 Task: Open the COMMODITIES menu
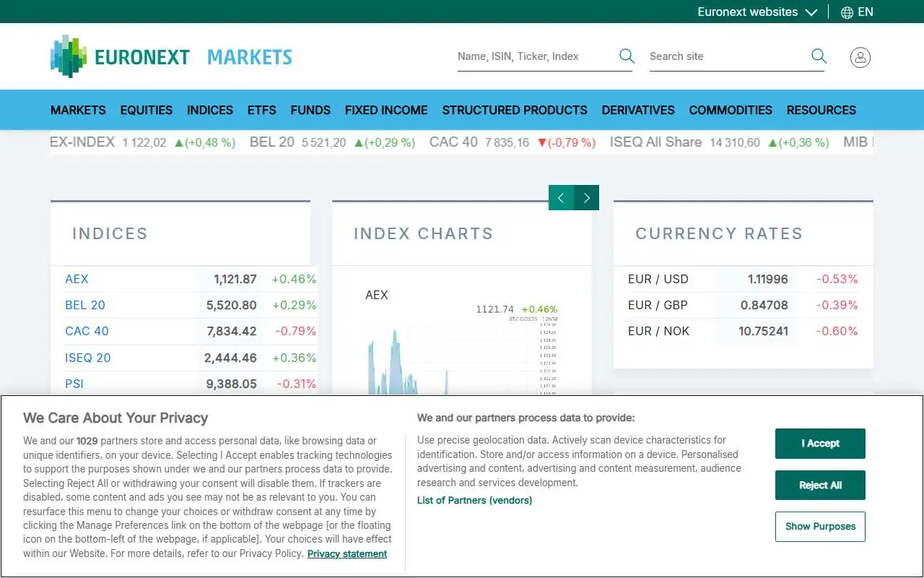731,110
